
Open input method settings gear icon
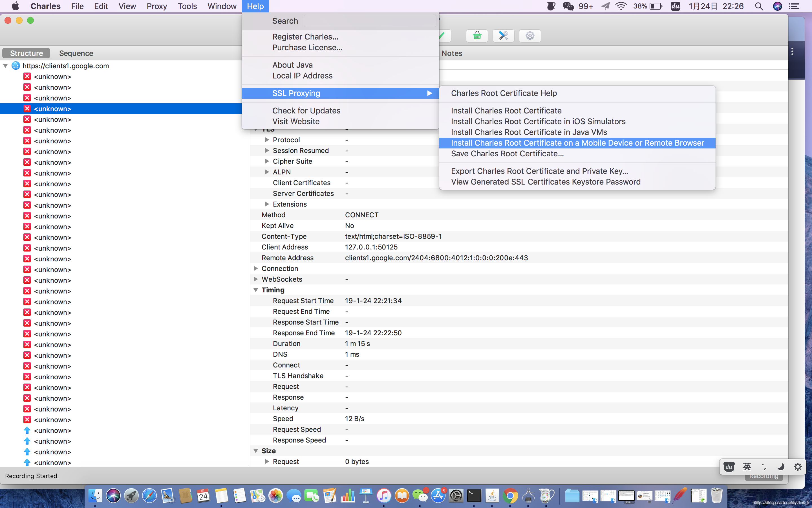(798, 467)
